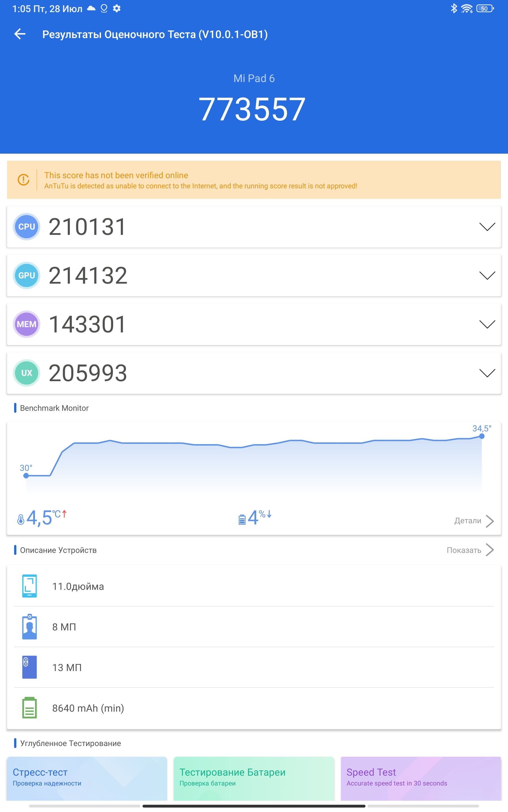Click the 8 МП front camera row

pyautogui.click(x=254, y=627)
